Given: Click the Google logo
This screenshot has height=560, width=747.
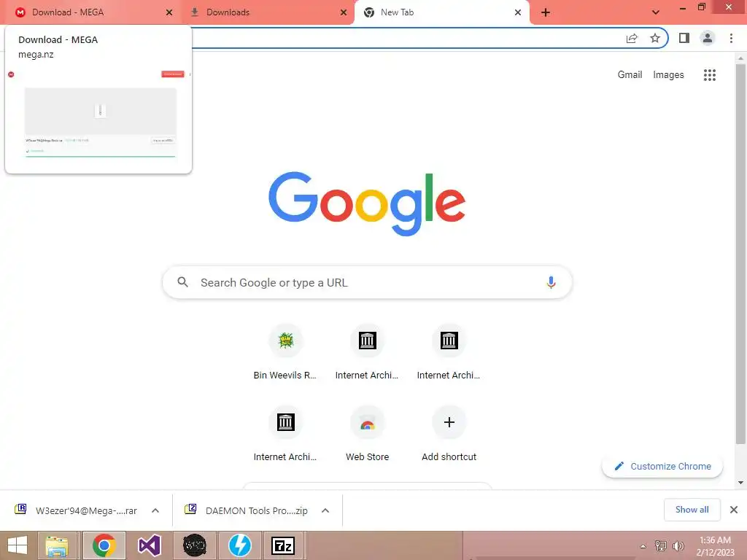Looking at the screenshot, I should pyautogui.click(x=367, y=203).
